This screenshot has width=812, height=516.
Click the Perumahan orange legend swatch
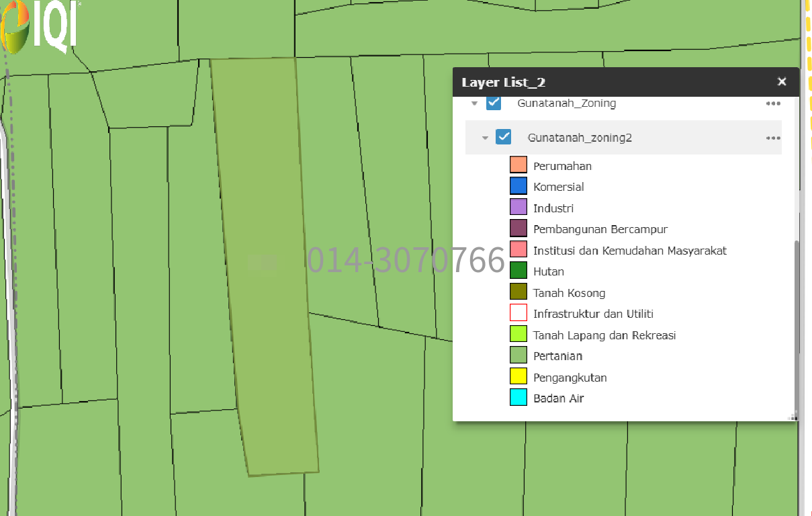click(518, 165)
